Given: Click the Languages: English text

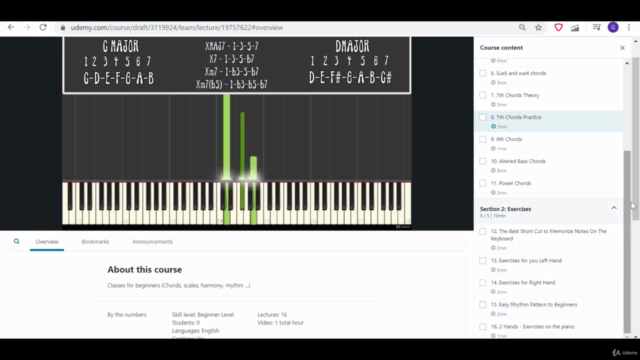Looking at the screenshot, I should (x=196, y=331).
